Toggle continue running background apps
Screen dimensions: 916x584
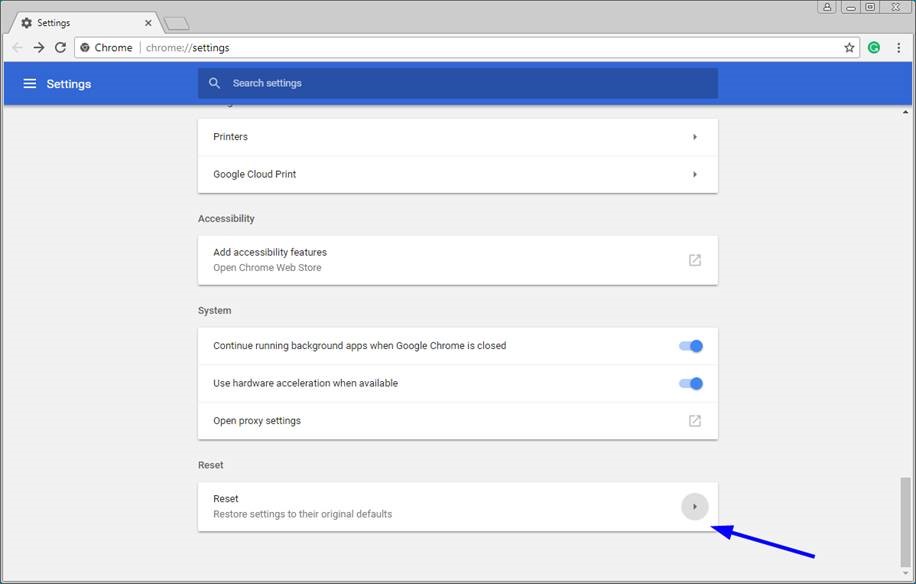point(691,346)
